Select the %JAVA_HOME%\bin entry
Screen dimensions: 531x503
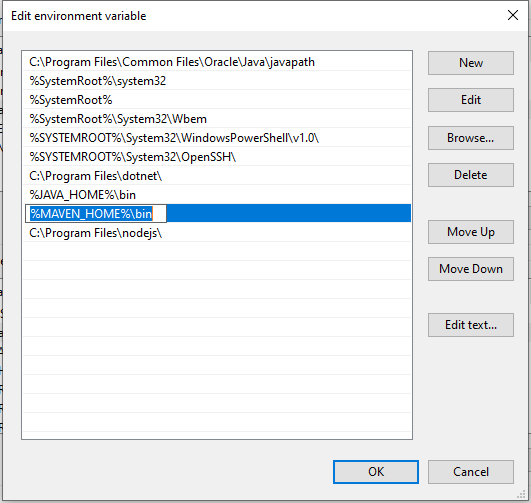(x=217, y=195)
